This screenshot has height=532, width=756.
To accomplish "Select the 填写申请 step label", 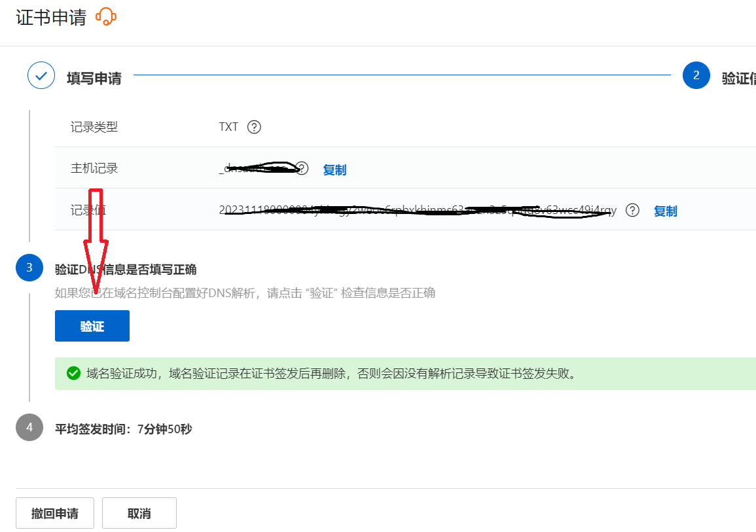I will (94, 79).
